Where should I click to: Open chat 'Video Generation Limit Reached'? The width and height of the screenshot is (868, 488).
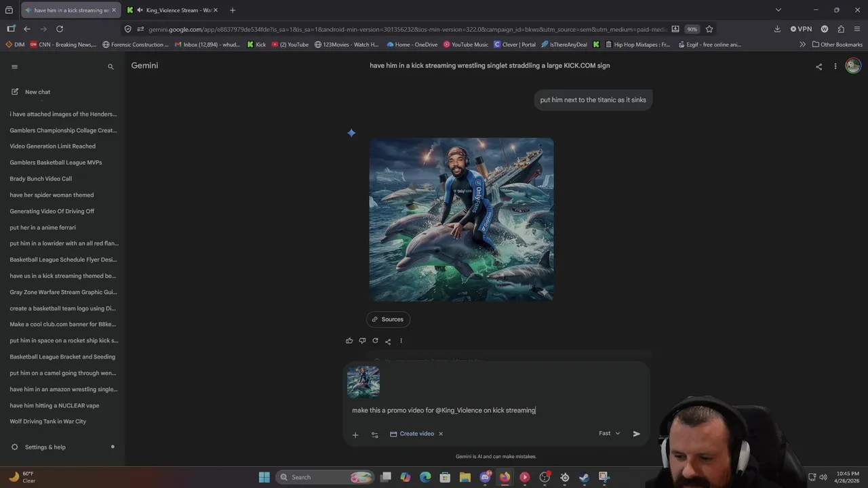[53, 146]
